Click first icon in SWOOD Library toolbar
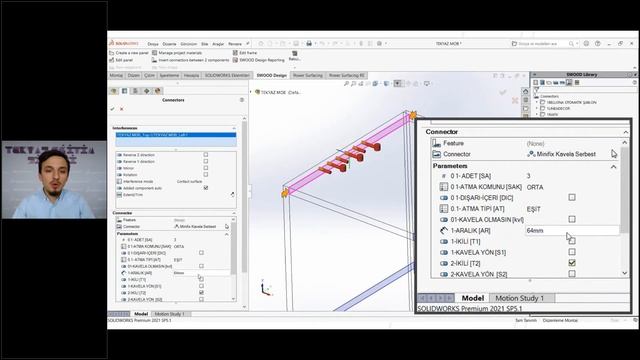This screenshot has width=640, height=360. [x=536, y=83]
